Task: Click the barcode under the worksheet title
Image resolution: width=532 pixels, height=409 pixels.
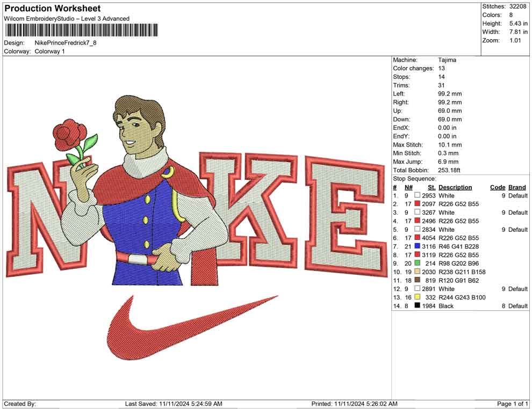Action: click(x=81, y=30)
